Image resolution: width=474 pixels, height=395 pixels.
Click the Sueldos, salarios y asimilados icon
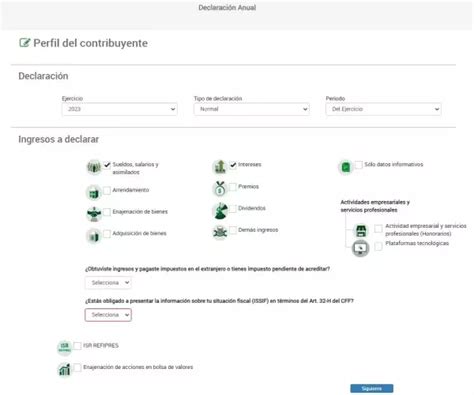click(94, 167)
